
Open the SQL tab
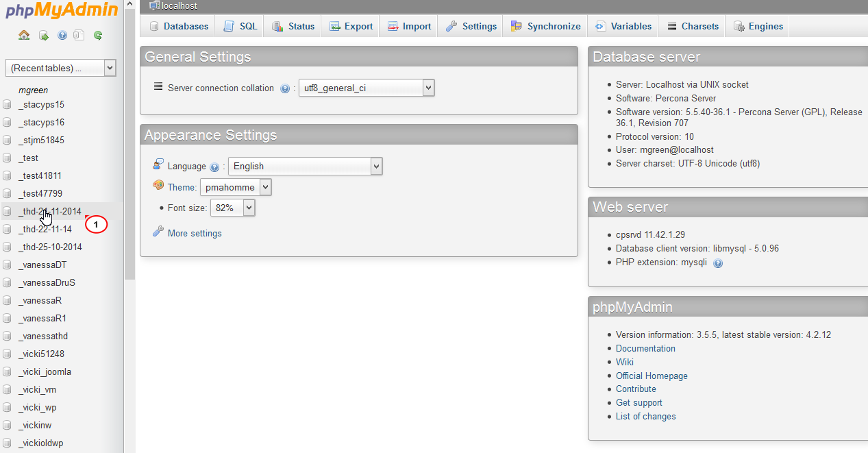pyautogui.click(x=240, y=26)
